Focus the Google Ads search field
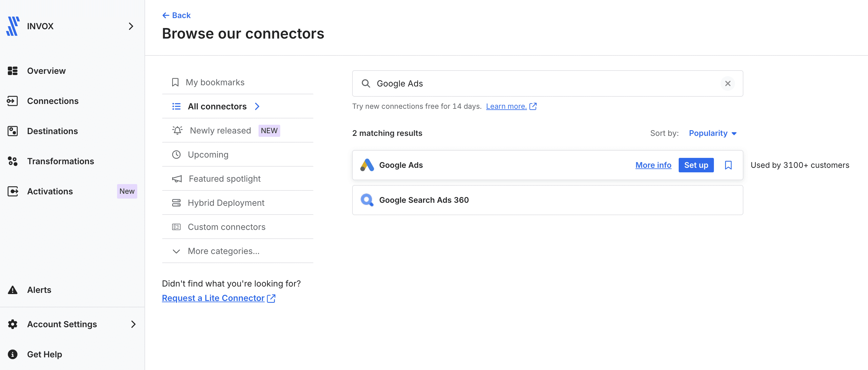Screen dimensions: 868x370 click(547, 83)
